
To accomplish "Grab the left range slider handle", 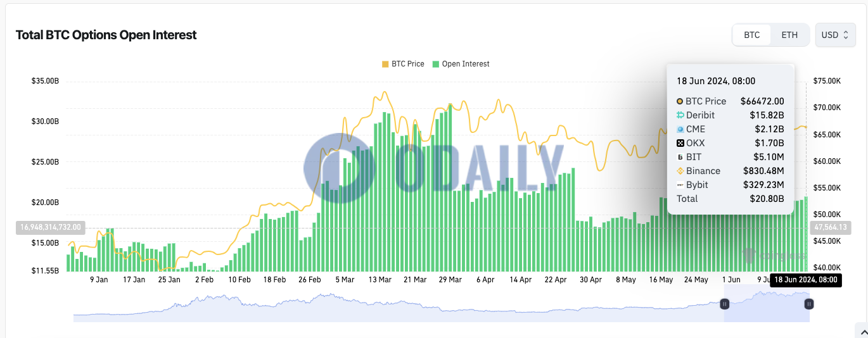I will (725, 304).
